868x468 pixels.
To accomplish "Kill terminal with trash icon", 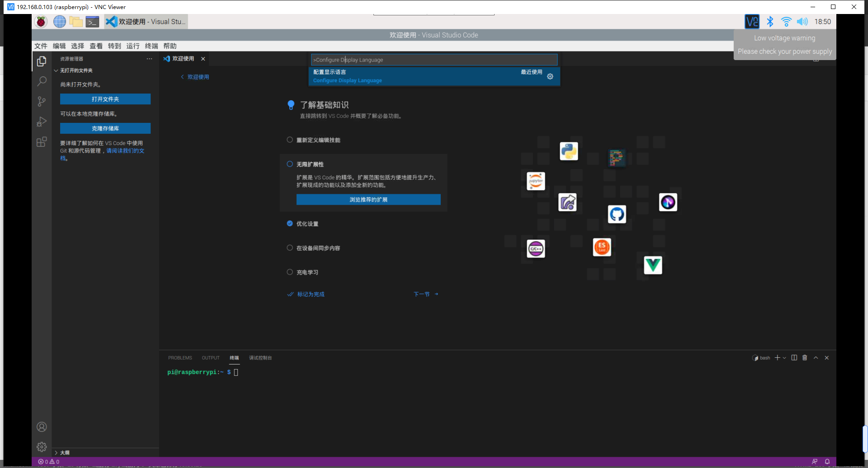I will (805, 358).
